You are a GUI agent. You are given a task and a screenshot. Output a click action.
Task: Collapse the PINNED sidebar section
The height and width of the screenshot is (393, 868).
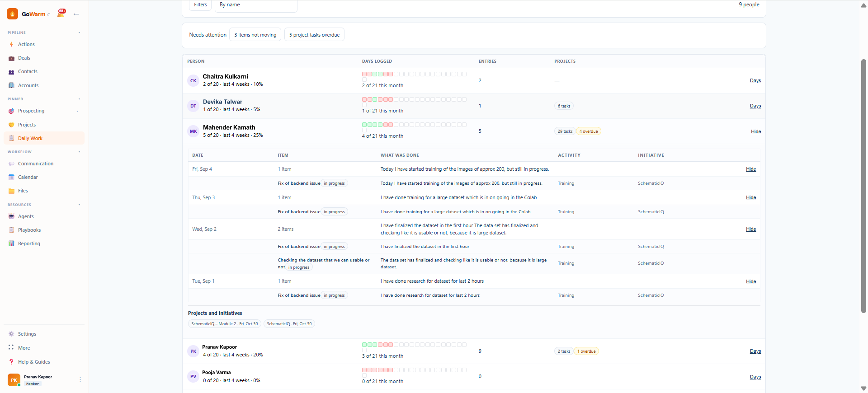(x=79, y=99)
